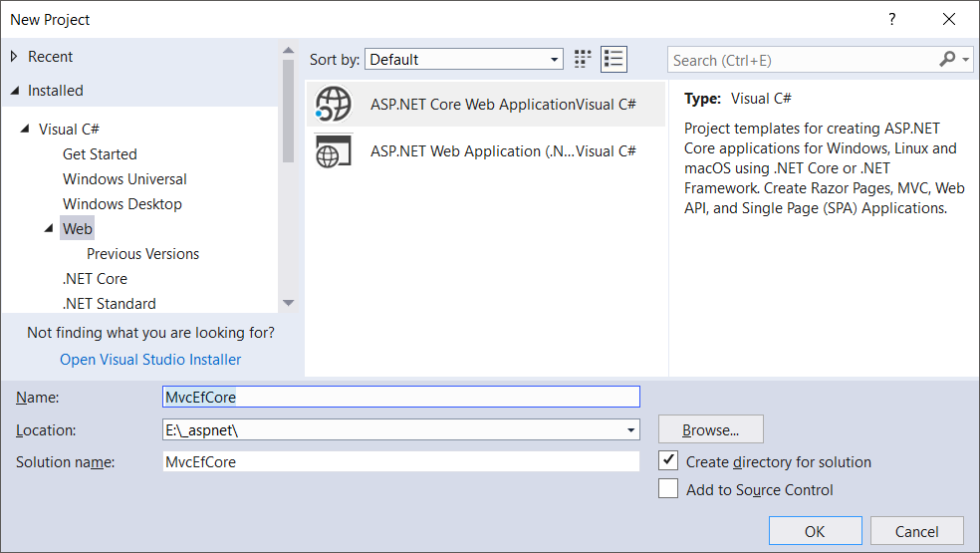This screenshot has width=980, height=553.
Task: Open help with the question mark
Action: click(x=892, y=19)
